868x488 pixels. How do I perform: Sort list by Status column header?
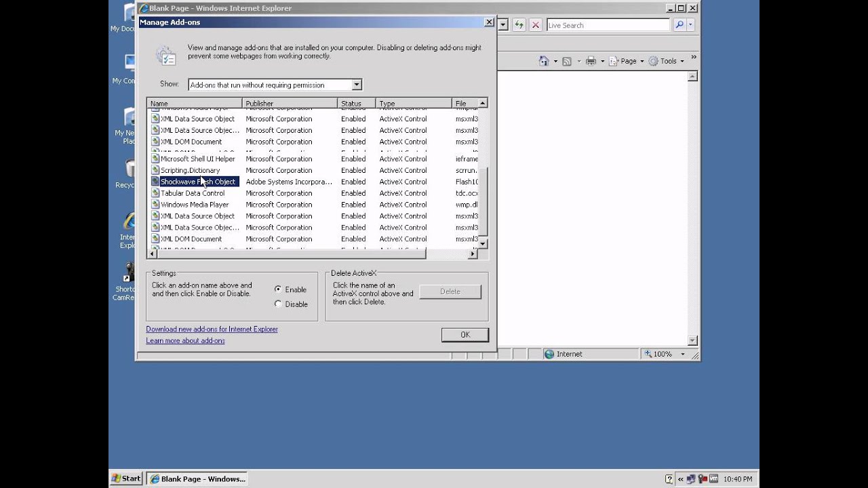click(x=357, y=103)
